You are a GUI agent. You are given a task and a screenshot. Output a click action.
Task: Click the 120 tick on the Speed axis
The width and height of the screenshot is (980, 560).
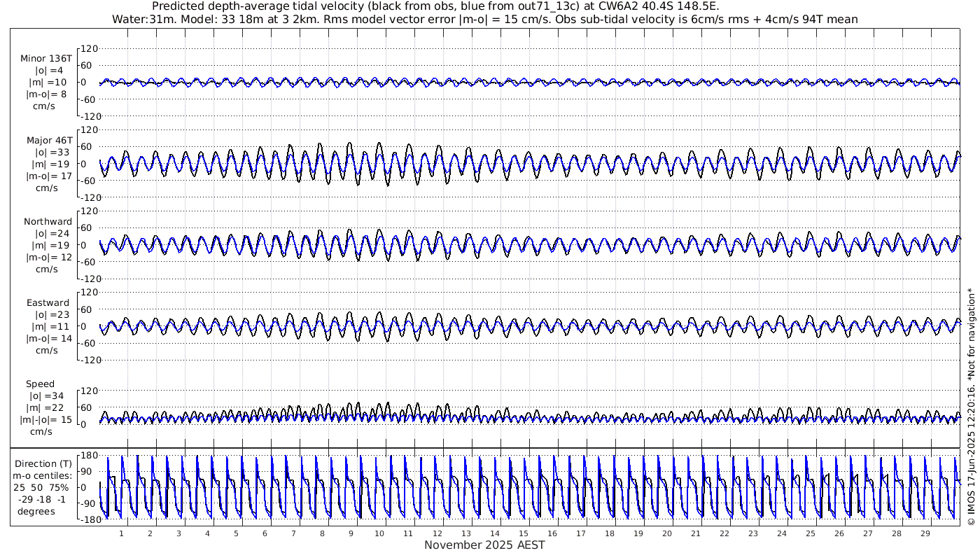click(87, 391)
